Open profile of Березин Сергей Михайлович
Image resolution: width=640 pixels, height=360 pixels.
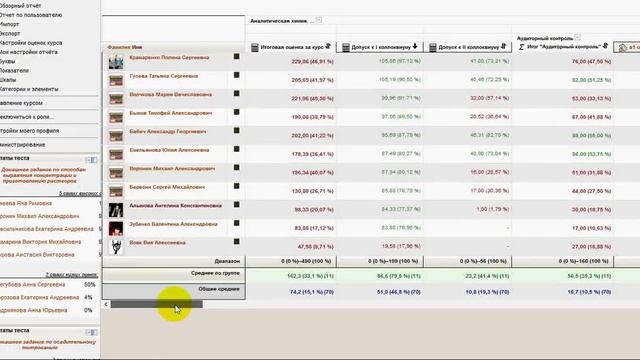coord(167,187)
